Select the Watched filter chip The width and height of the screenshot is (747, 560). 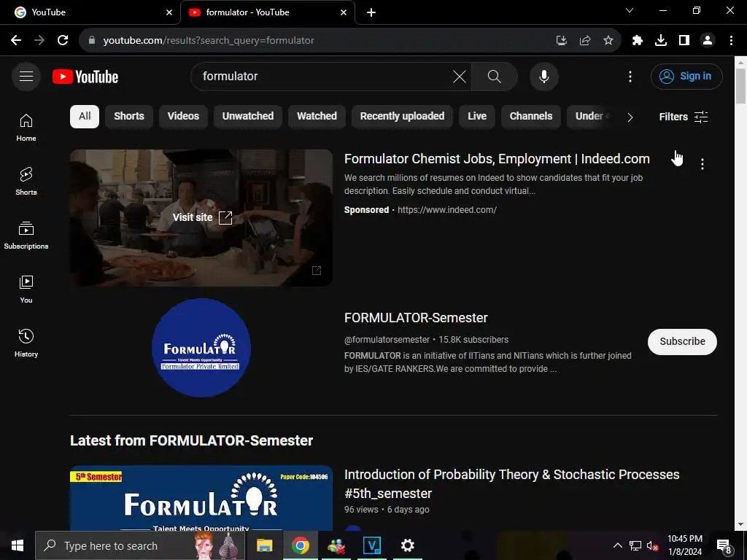[x=317, y=116]
